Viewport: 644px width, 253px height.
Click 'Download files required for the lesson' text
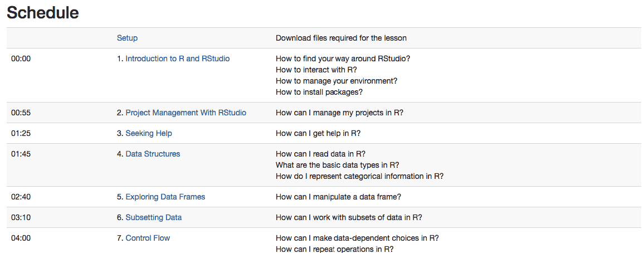[341, 38]
